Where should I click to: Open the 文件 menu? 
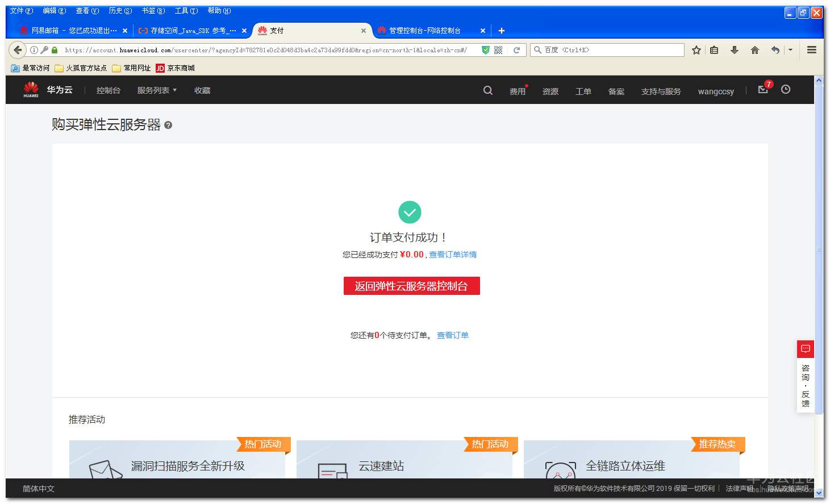pos(22,11)
